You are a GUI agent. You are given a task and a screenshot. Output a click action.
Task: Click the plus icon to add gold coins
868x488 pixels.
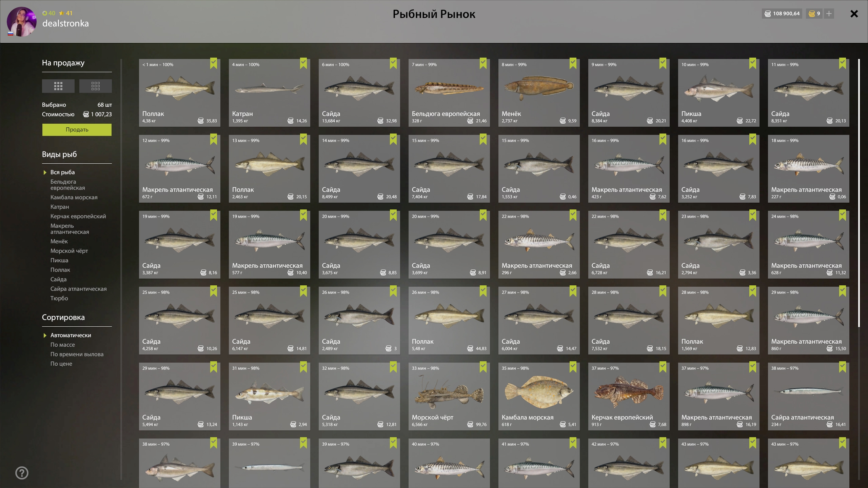tap(829, 14)
